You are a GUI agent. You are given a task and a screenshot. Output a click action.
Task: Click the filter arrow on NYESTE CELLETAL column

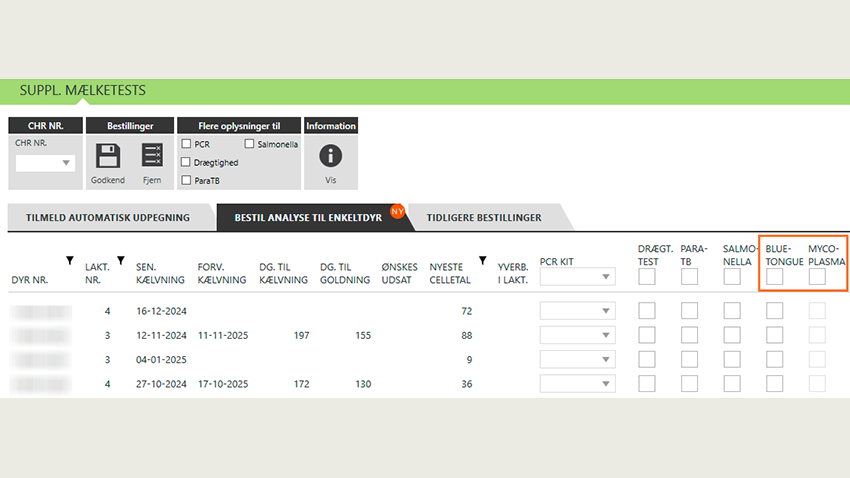(482, 261)
